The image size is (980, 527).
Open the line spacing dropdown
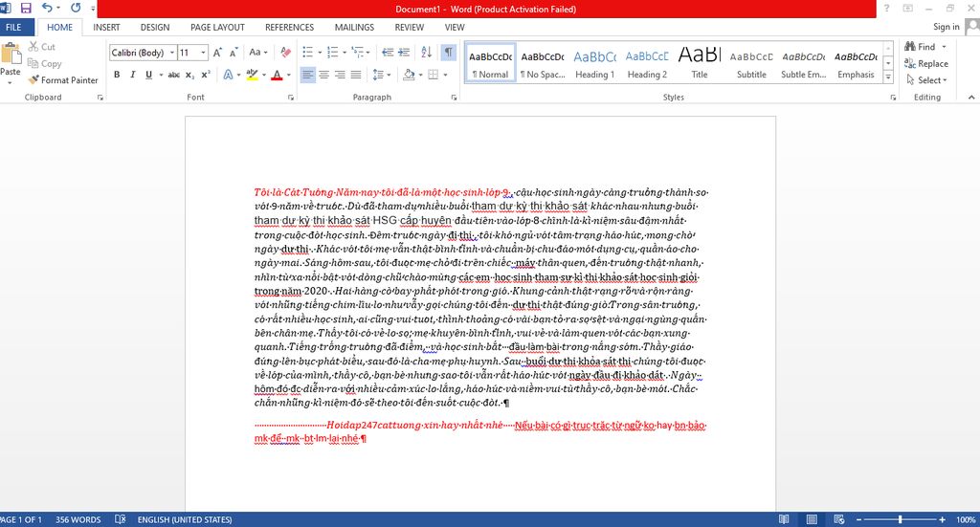pyautogui.click(x=381, y=75)
